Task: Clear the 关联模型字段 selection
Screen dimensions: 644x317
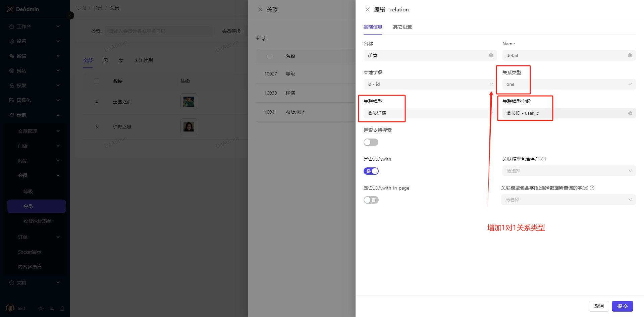Action: pyautogui.click(x=630, y=113)
